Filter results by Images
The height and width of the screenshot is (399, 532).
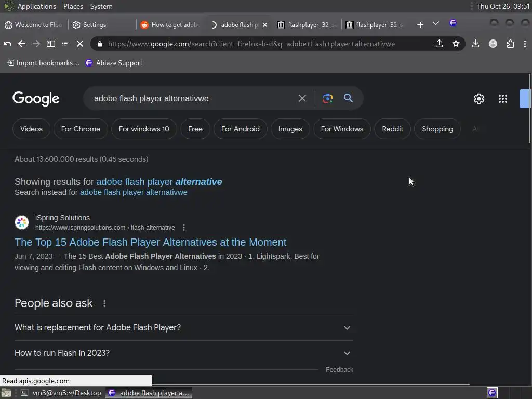[290, 129]
